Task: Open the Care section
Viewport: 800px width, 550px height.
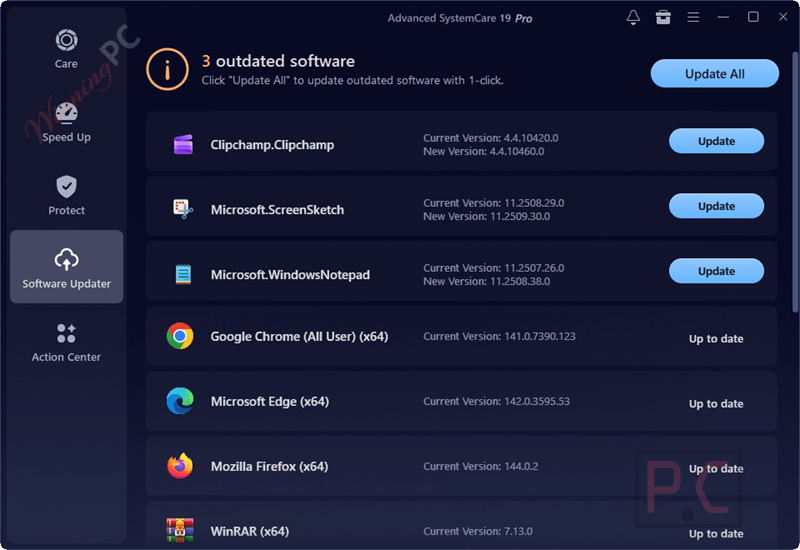Action: [66, 49]
